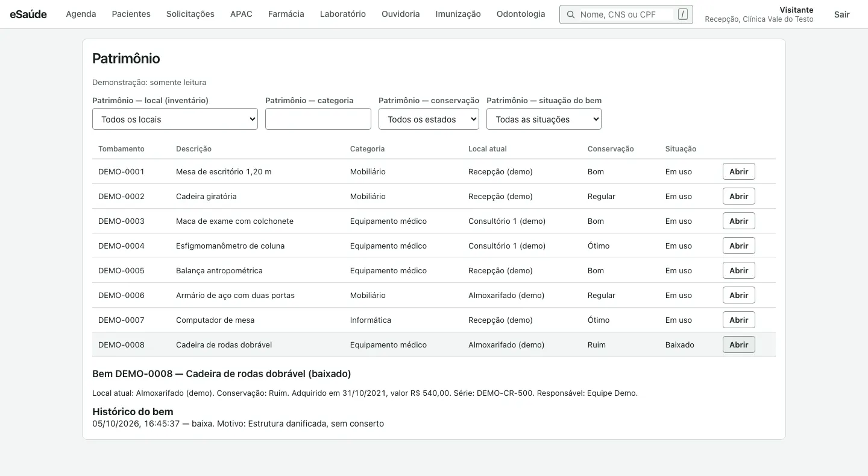Viewport: 868px width, 476px height.
Task: Switch to the Laboratório section
Action: click(x=343, y=14)
